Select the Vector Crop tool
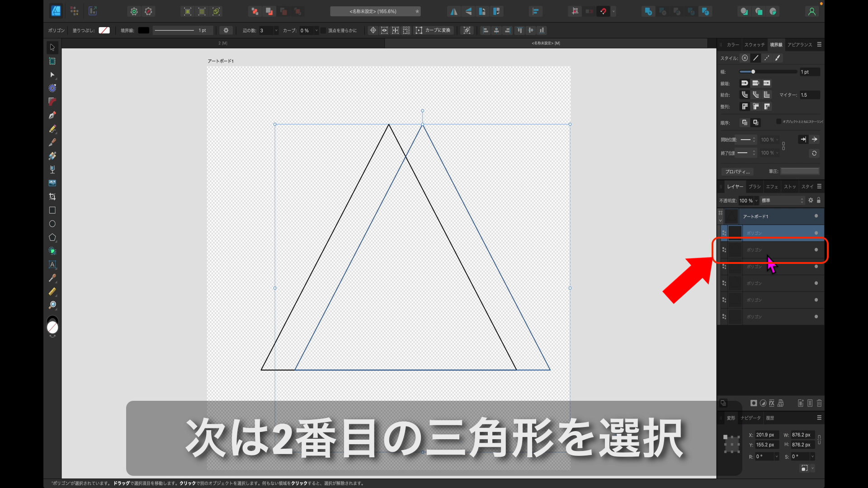Image resolution: width=868 pixels, height=488 pixels. tap(52, 197)
